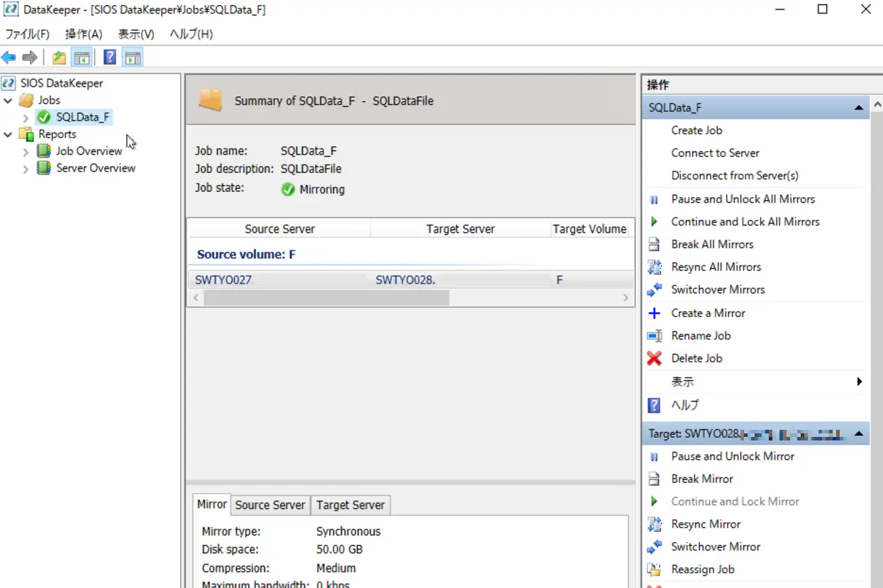Expand the Server Overview node
Viewport: 883px width, 588px height.
pos(26,169)
